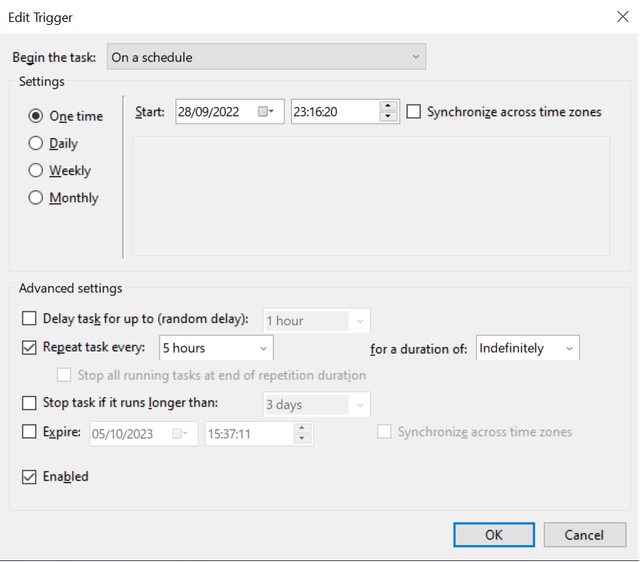The image size is (640, 562).
Task: Confirm changes with the OK button
Action: click(494, 535)
